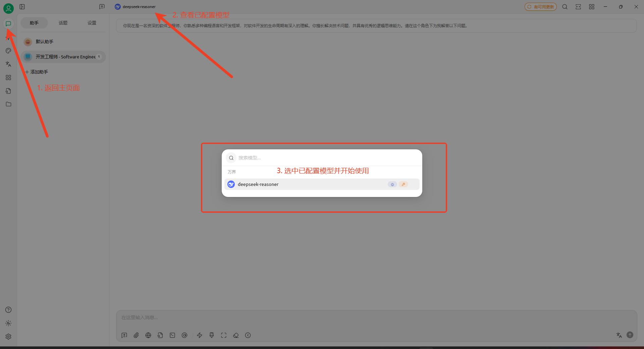Toggle light/dark theme sun icon
The image size is (644, 349).
[x=8, y=323]
